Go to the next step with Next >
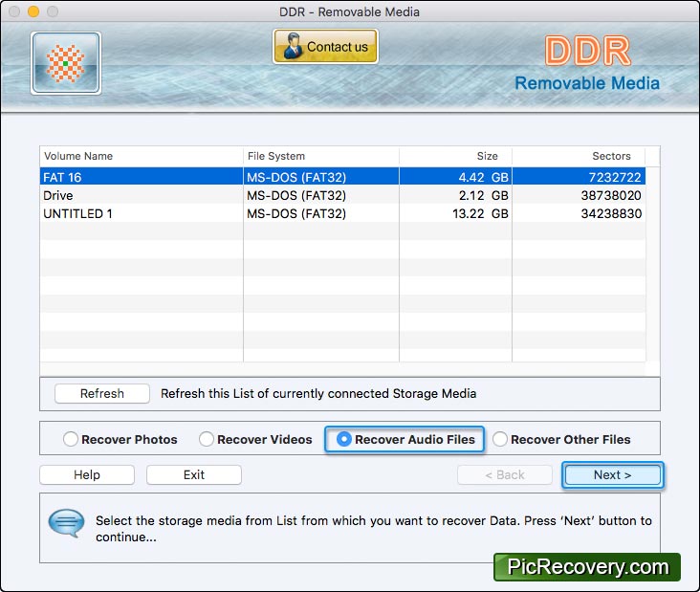The image size is (700, 592). 612,474
